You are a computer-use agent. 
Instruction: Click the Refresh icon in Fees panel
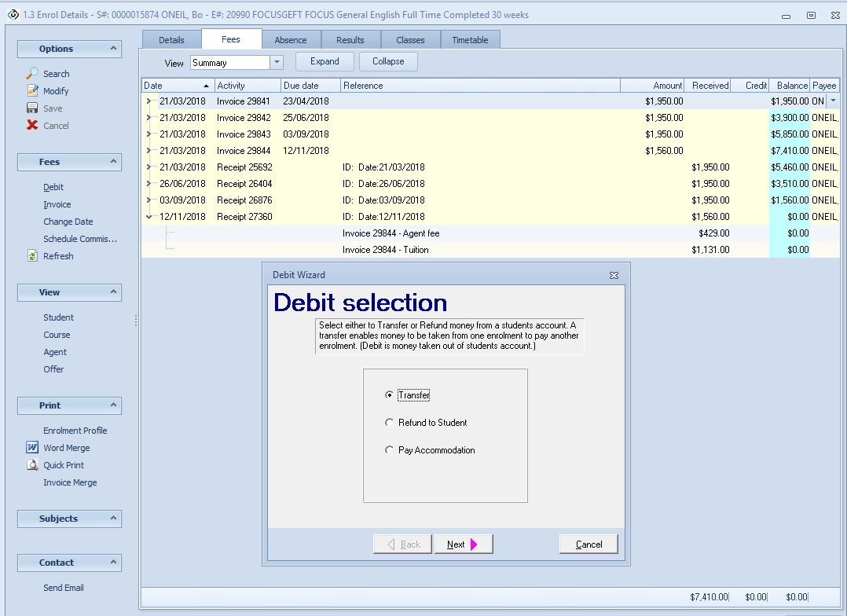[32, 255]
